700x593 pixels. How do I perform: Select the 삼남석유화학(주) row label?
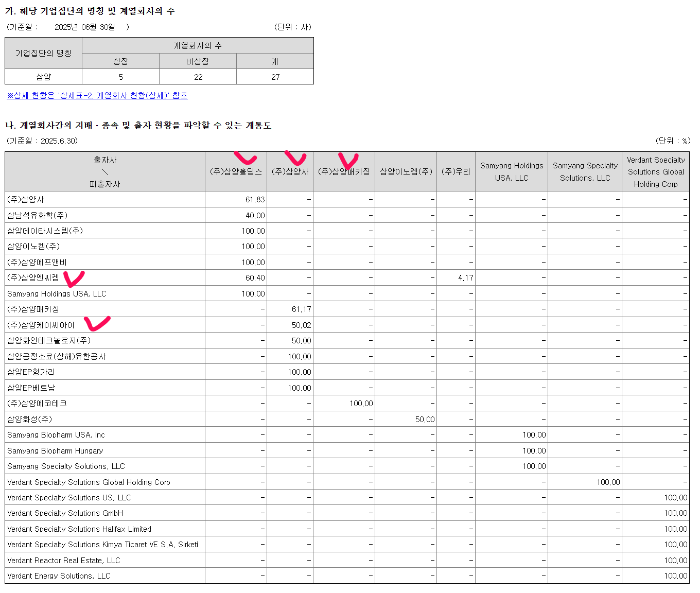(38, 215)
